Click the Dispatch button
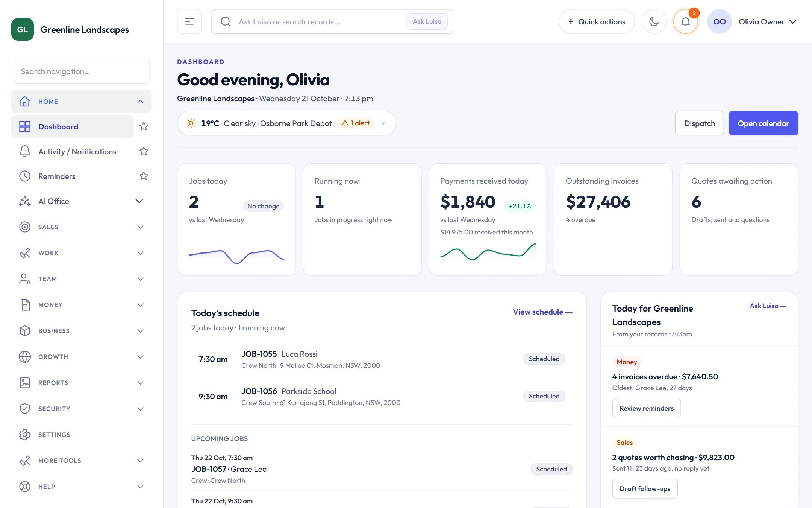 (x=699, y=123)
